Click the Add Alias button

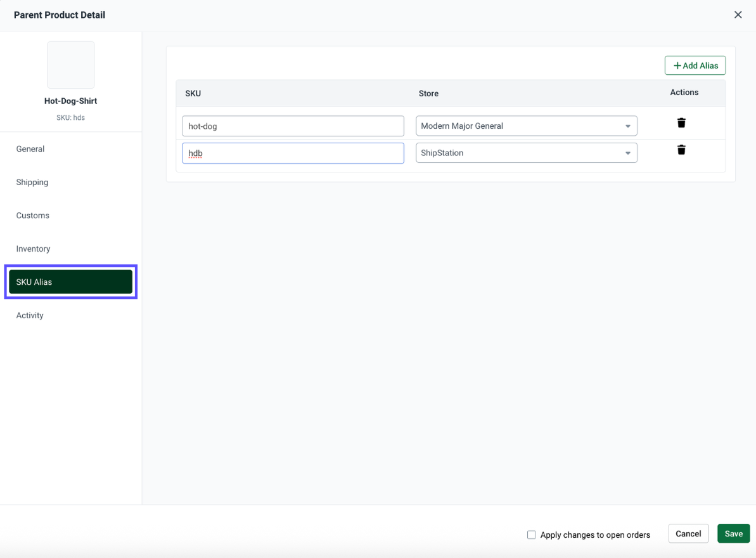point(695,65)
